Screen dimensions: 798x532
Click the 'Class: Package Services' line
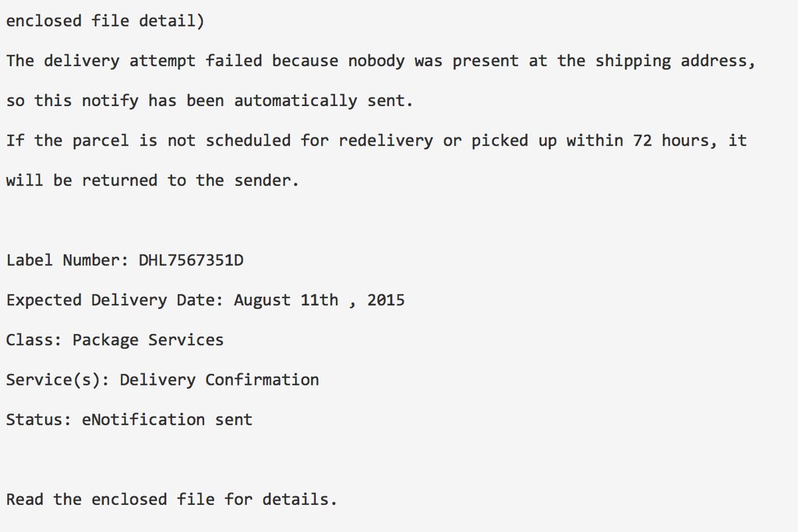tap(115, 340)
